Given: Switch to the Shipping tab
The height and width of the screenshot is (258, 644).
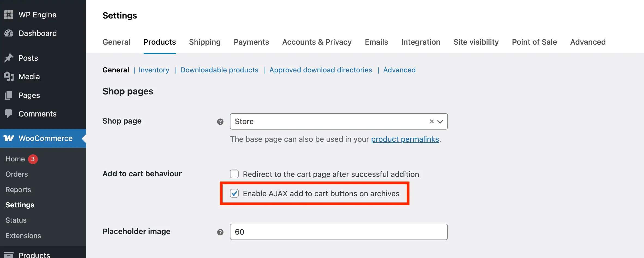Looking at the screenshot, I should click(x=205, y=42).
